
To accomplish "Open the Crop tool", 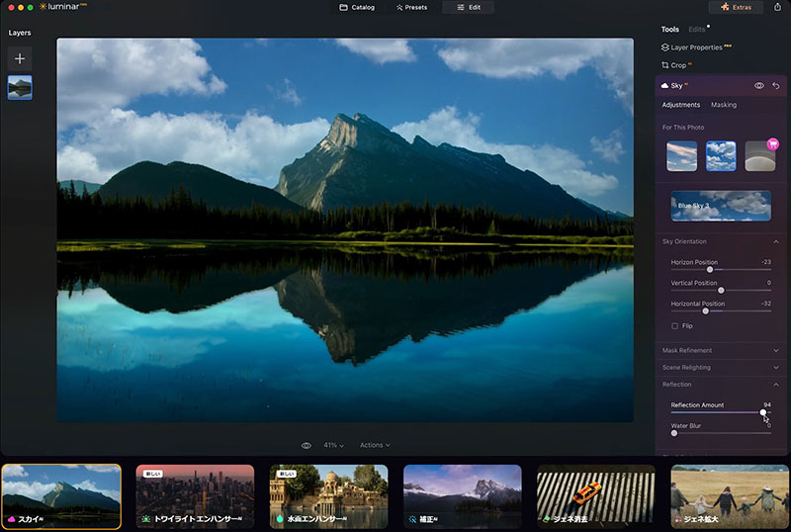I will click(x=676, y=65).
